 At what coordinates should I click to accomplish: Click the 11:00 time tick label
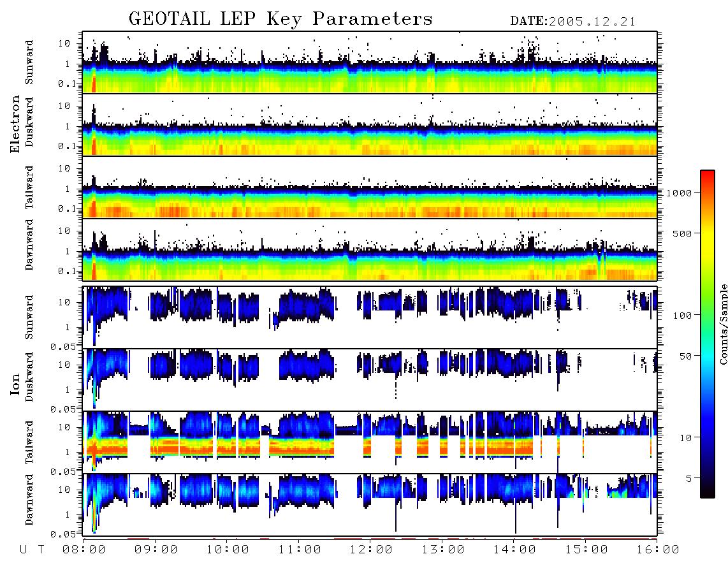(300, 550)
